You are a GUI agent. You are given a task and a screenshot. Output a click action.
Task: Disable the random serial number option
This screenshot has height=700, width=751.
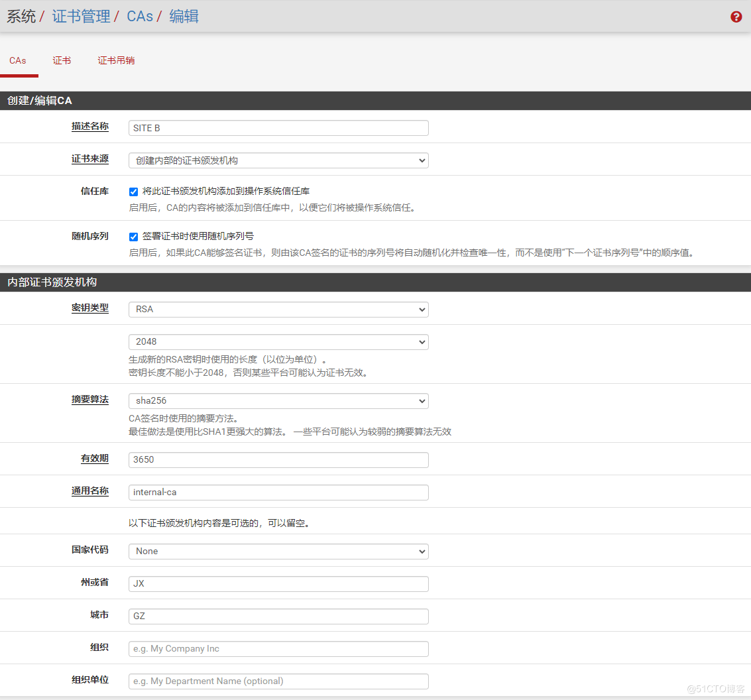[x=133, y=236]
